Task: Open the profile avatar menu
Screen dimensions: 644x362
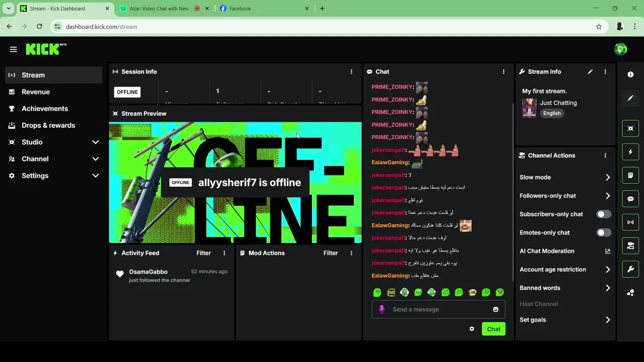Action: [x=620, y=49]
